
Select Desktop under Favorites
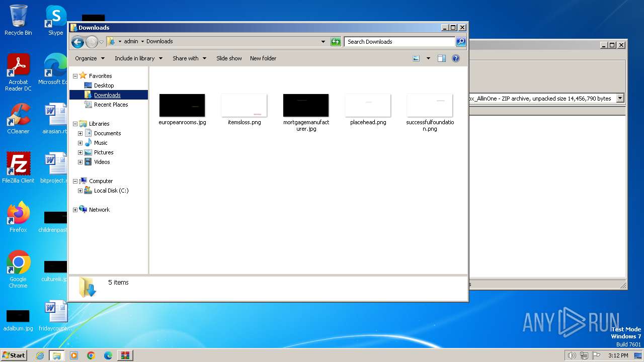104,85
